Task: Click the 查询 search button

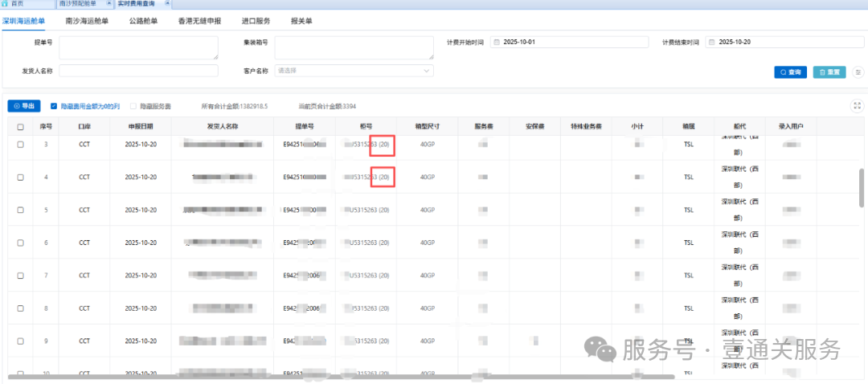Action: pos(790,72)
